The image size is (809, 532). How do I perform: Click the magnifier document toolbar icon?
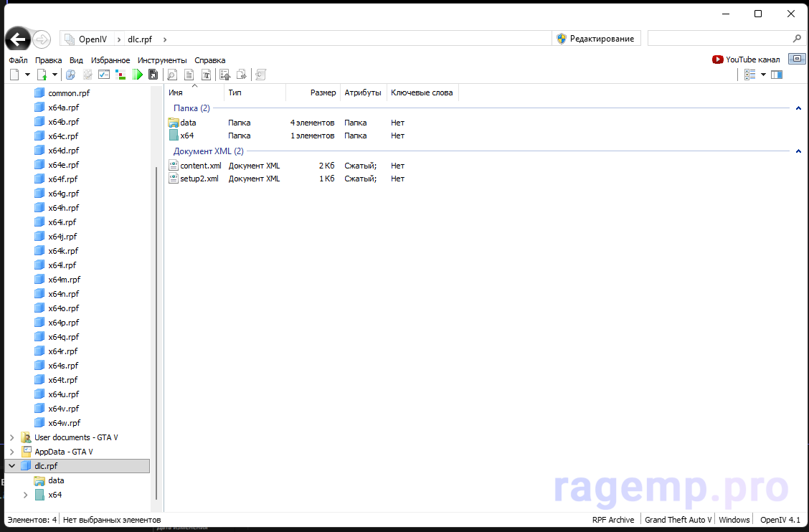coord(172,75)
